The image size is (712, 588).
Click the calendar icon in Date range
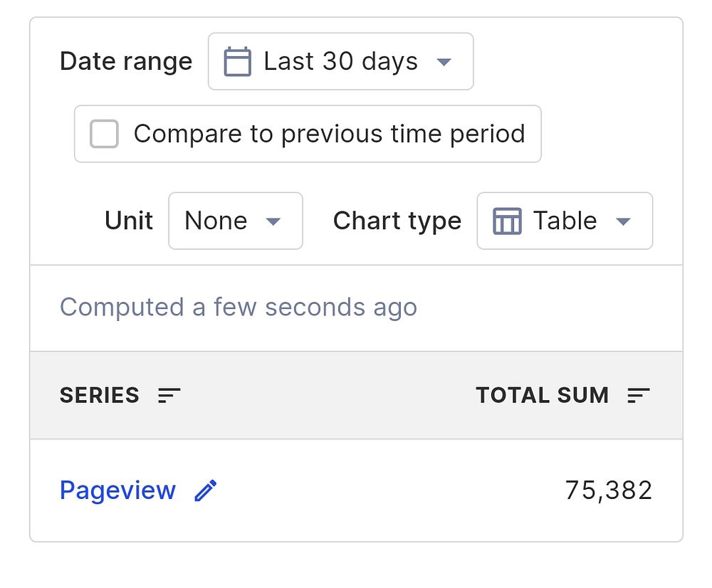point(238,62)
